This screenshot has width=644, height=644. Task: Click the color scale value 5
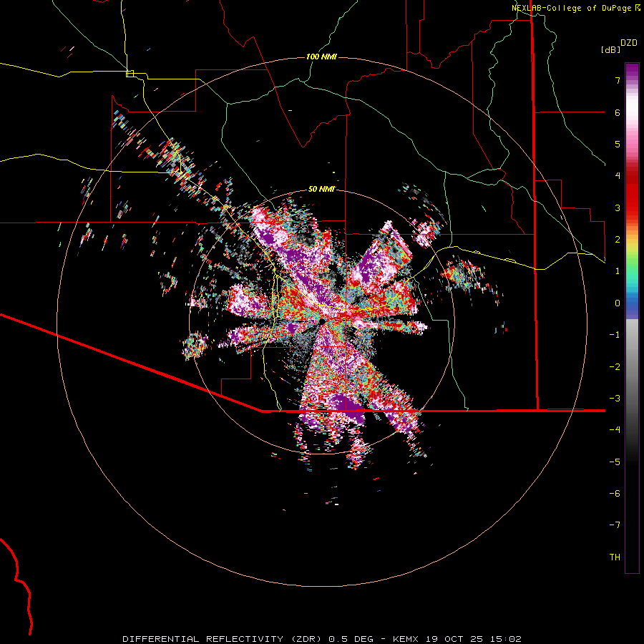point(618,144)
